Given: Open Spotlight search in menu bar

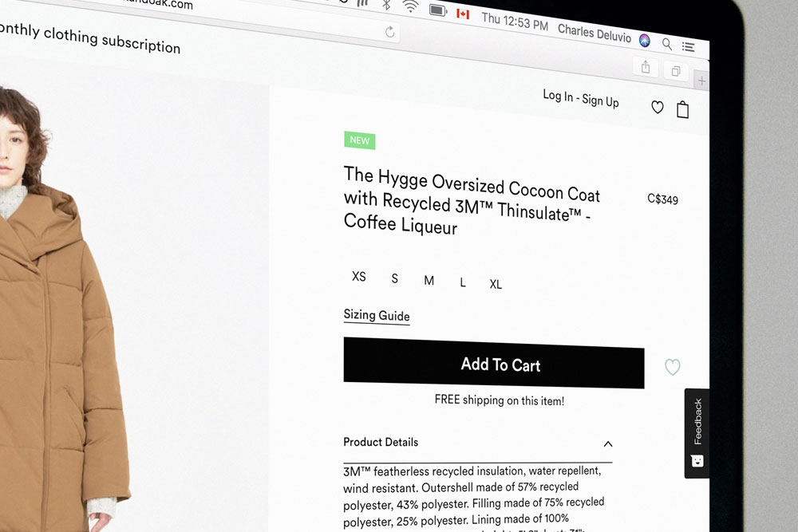Looking at the screenshot, I should (x=666, y=44).
